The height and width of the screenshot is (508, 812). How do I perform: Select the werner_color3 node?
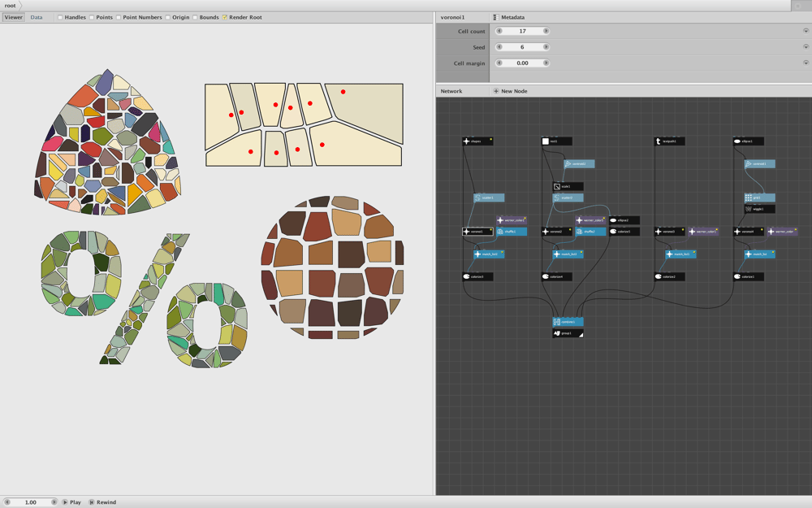pos(590,220)
